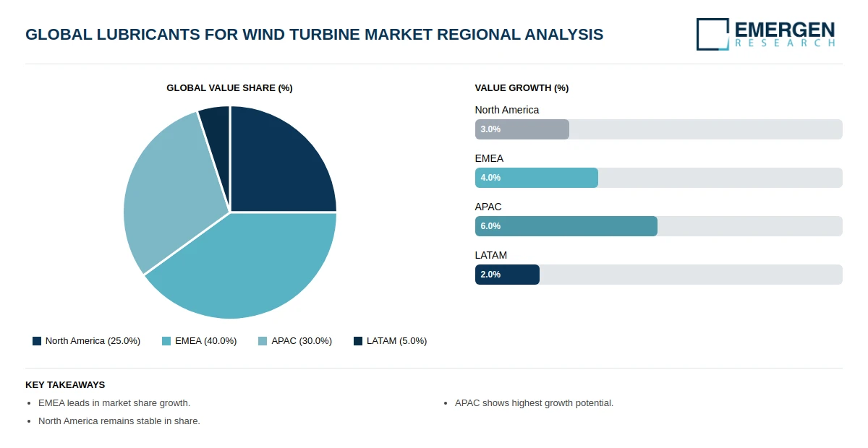The width and height of the screenshot is (868, 448).
Task: Click the LATAM legend color square
Action: [358, 341]
